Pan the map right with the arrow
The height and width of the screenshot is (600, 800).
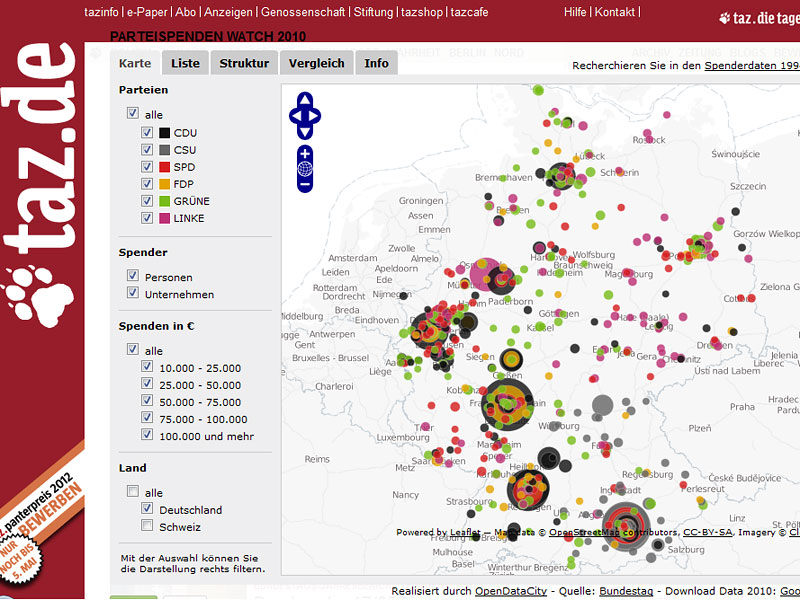[315, 116]
